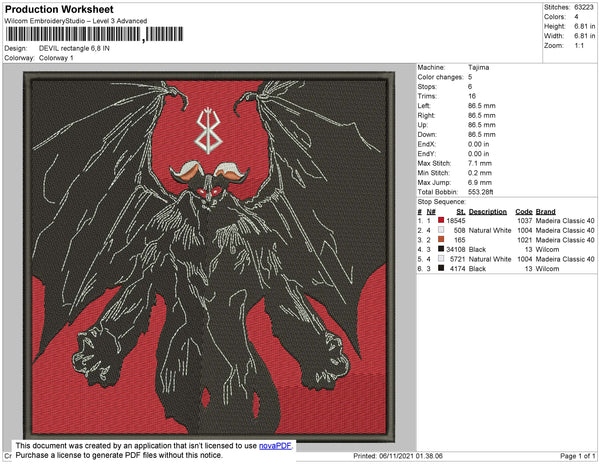The height and width of the screenshot is (464, 600).
Task: Click the stitch count 5721 in row 5
Action: pyautogui.click(x=458, y=259)
